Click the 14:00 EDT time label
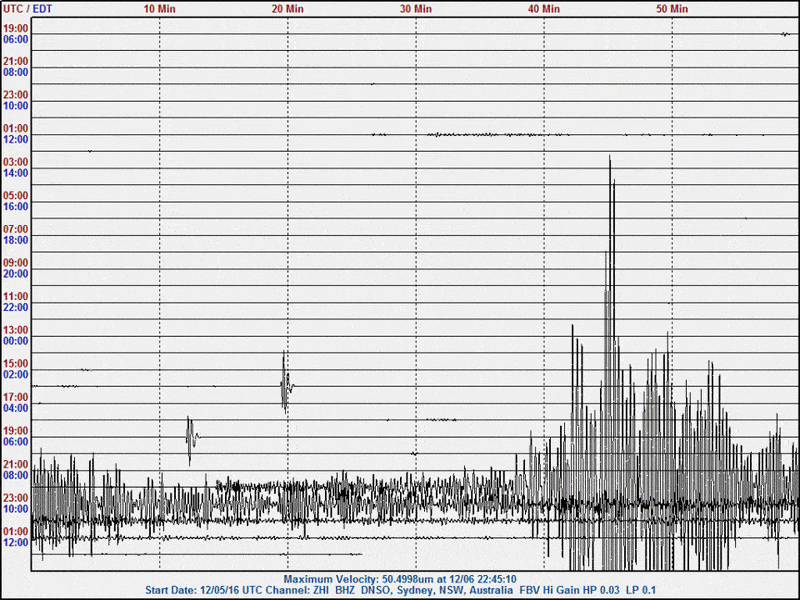The width and height of the screenshot is (800, 600). (x=16, y=173)
